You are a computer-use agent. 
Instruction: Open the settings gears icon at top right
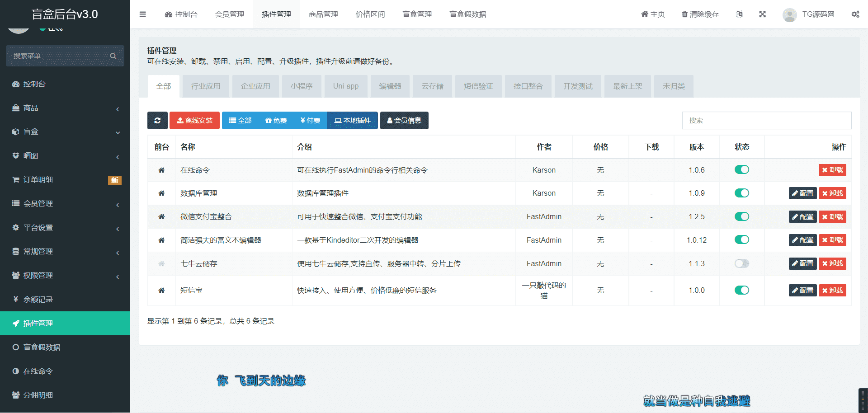(855, 14)
